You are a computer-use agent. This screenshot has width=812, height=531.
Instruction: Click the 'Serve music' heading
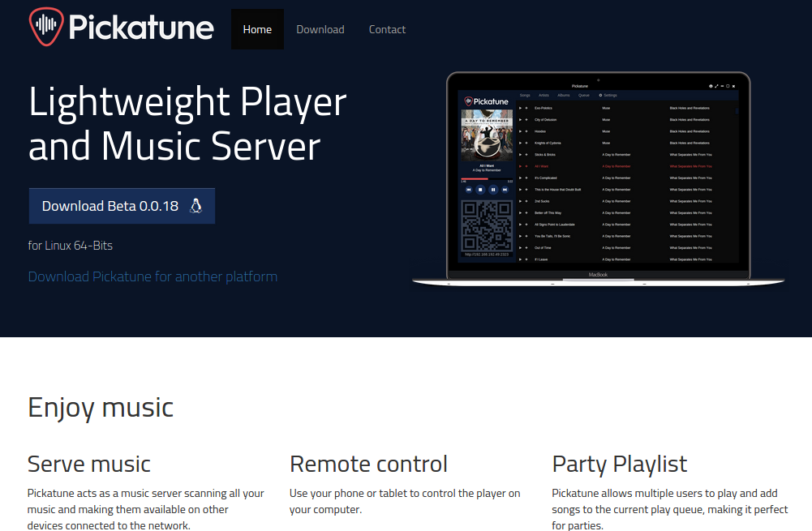89,464
